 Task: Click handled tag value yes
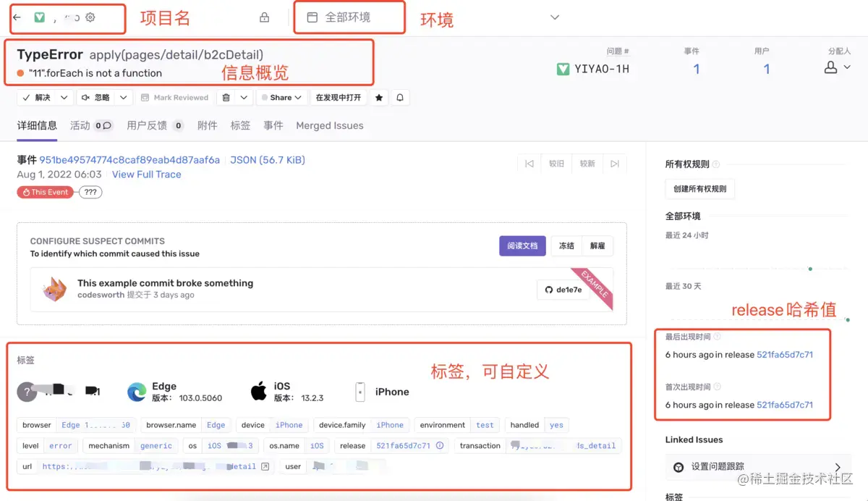[556, 425]
